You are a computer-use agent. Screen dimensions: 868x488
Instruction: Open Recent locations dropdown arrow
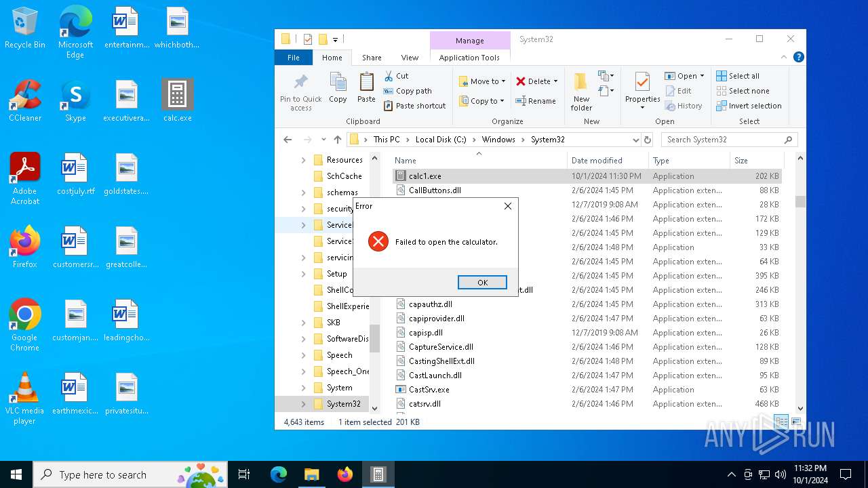323,140
